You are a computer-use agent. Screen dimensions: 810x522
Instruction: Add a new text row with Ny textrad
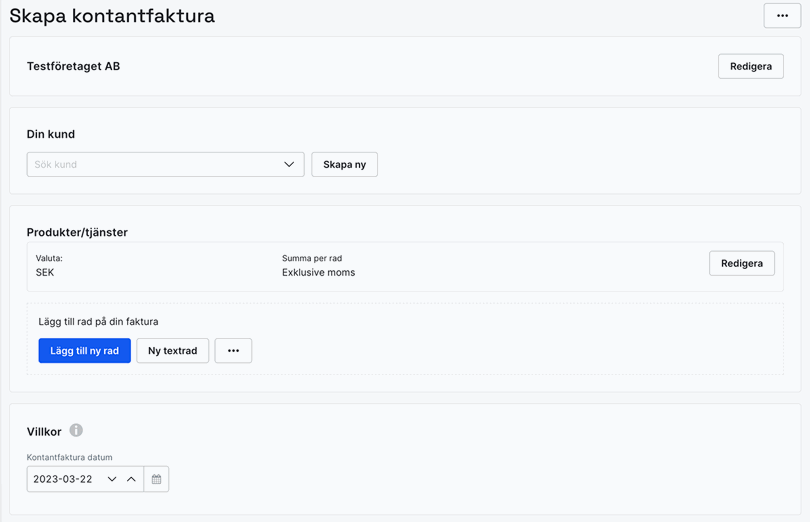click(x=172, y=351)
